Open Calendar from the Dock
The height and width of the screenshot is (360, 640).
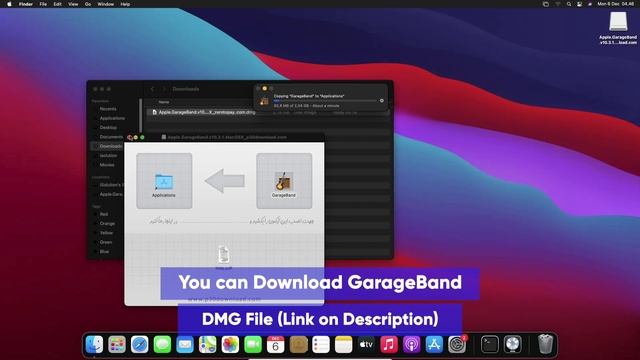click(x=276, y=344)
